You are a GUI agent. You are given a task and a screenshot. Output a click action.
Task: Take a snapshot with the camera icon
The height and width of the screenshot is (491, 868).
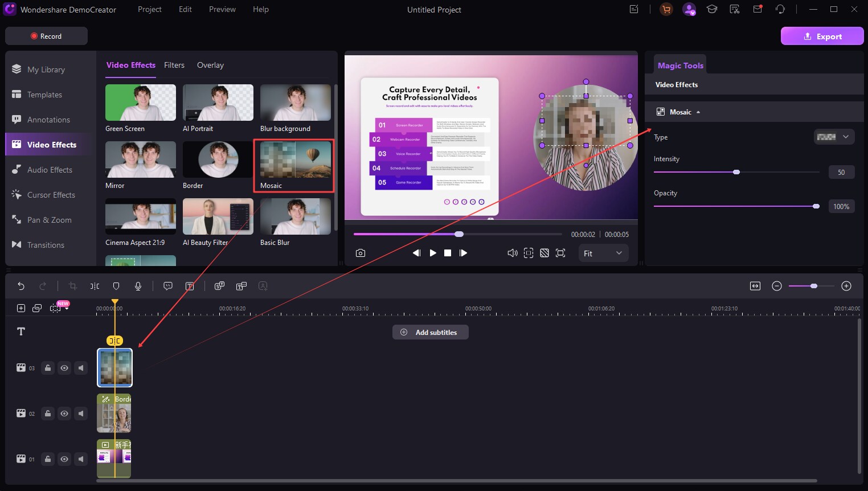pos(361,253)
